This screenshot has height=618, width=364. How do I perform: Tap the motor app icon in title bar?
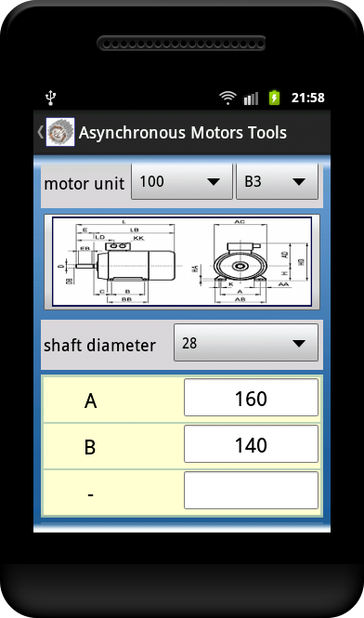[x=60, y=132]
